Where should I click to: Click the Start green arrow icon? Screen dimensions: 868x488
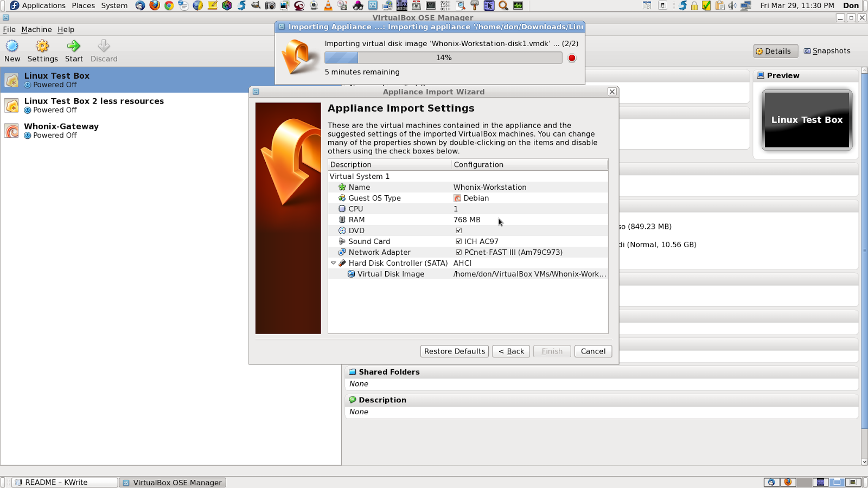click(74, 46)
